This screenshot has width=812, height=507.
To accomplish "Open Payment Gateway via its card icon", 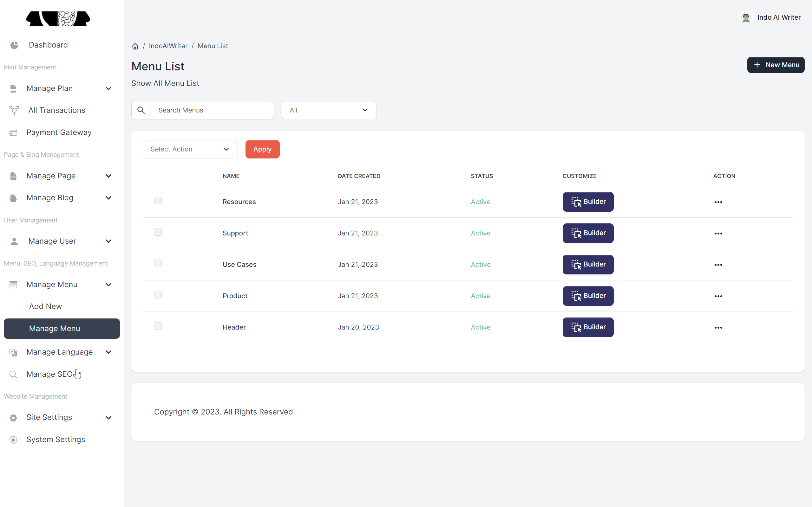I will point(13,132).
